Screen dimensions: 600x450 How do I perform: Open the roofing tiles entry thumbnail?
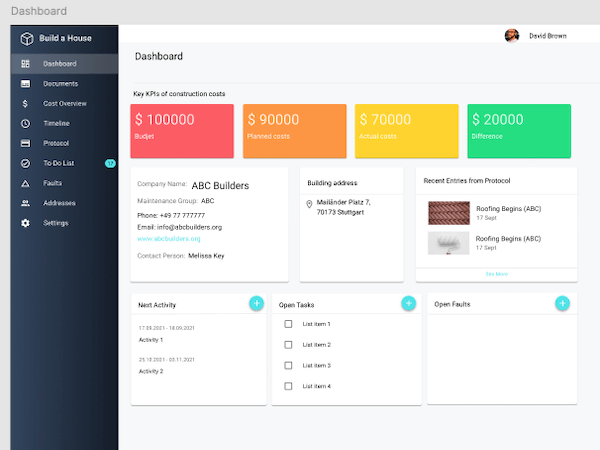448,212
